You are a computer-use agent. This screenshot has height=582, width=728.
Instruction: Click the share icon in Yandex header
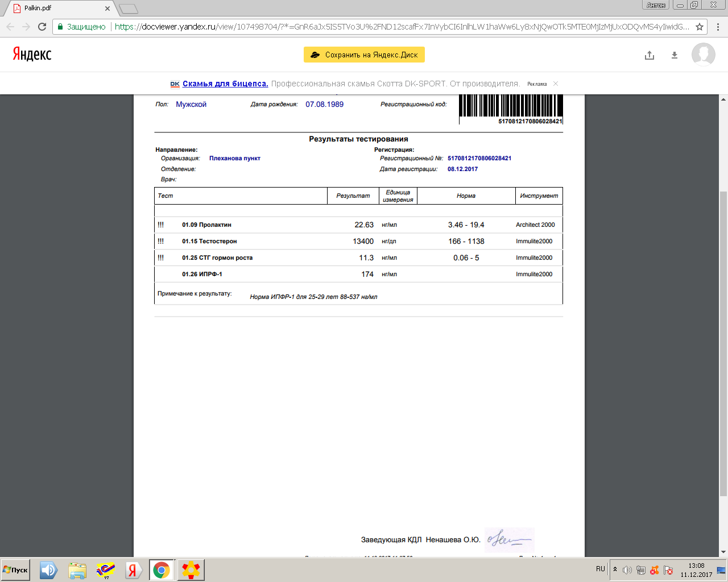coord(650,55)
